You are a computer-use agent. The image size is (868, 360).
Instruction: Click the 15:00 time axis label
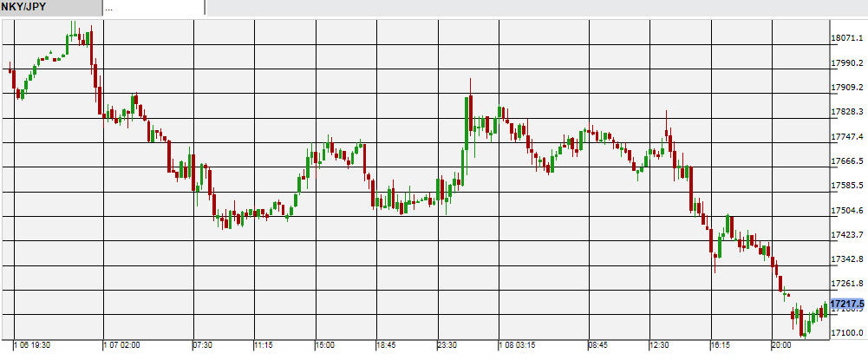(324, 345)
